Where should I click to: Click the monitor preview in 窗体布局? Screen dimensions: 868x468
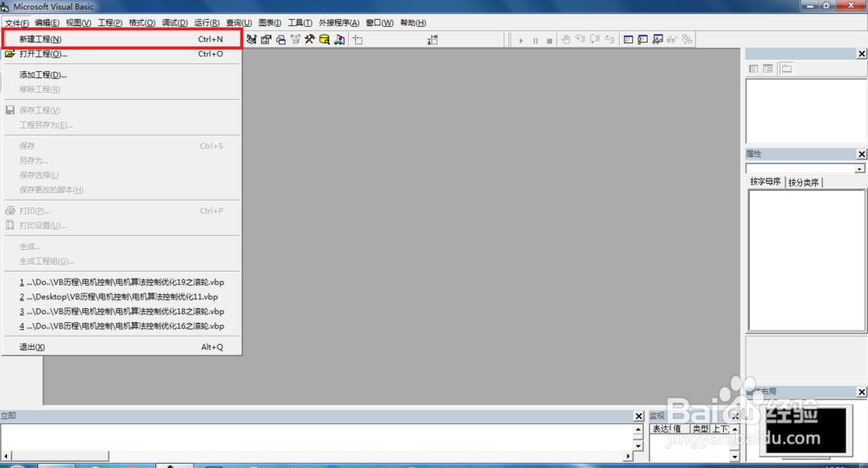(x=806, y=431)
